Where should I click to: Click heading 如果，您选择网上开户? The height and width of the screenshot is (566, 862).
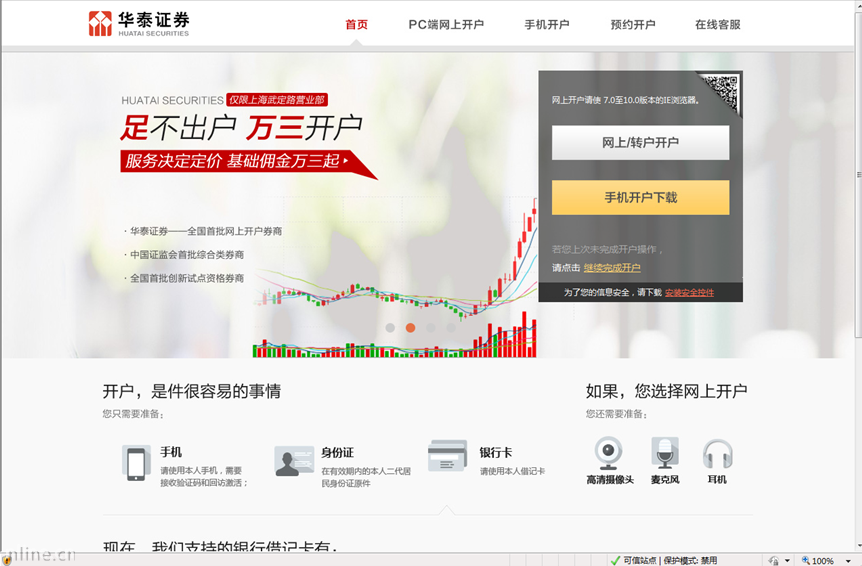click(x=666, y=391)
